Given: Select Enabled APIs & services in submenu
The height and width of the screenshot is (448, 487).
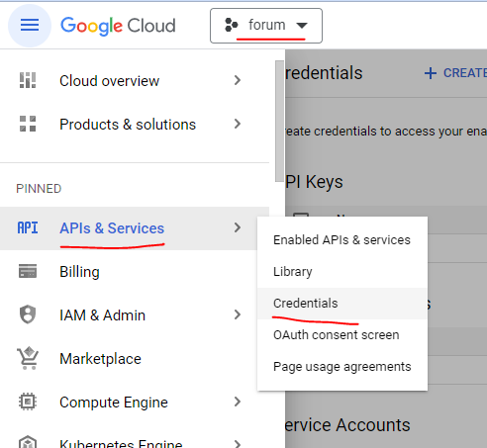Looking at the screenshot, I should (342, 240).
